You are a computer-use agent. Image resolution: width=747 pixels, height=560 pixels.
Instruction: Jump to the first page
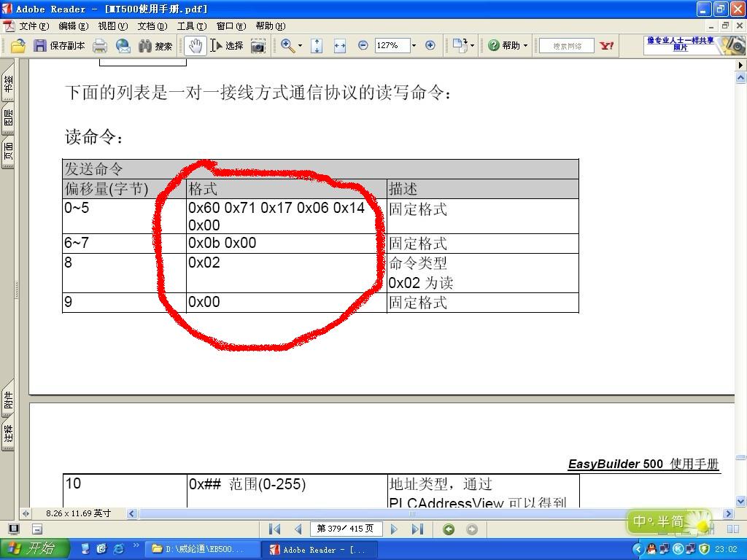(275, 529)
